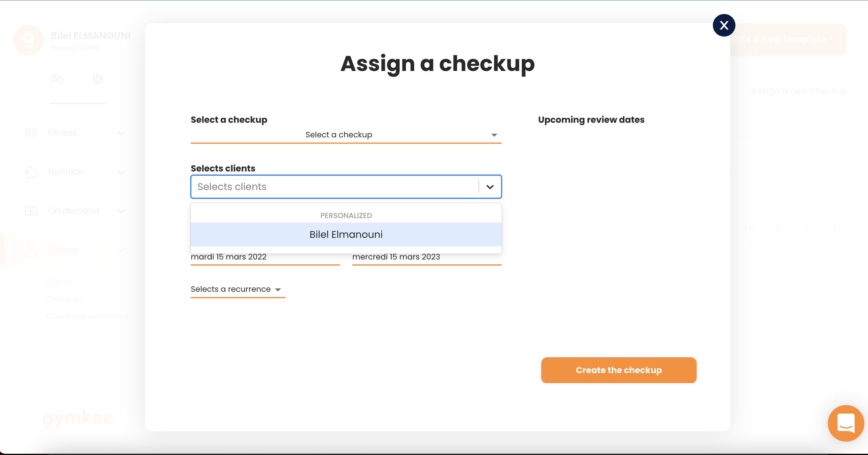Click the profile avatar logo
The image size is (868, 455).
tap(28, 40)
